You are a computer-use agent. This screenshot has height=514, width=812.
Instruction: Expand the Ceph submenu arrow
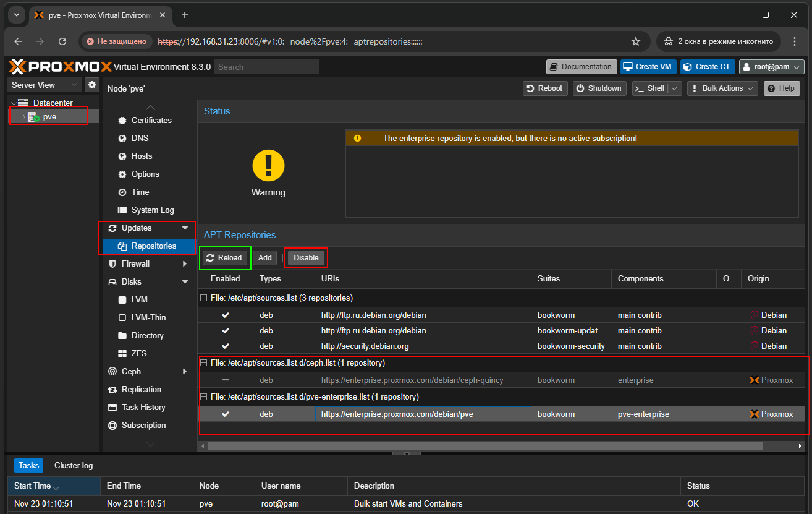185,372
